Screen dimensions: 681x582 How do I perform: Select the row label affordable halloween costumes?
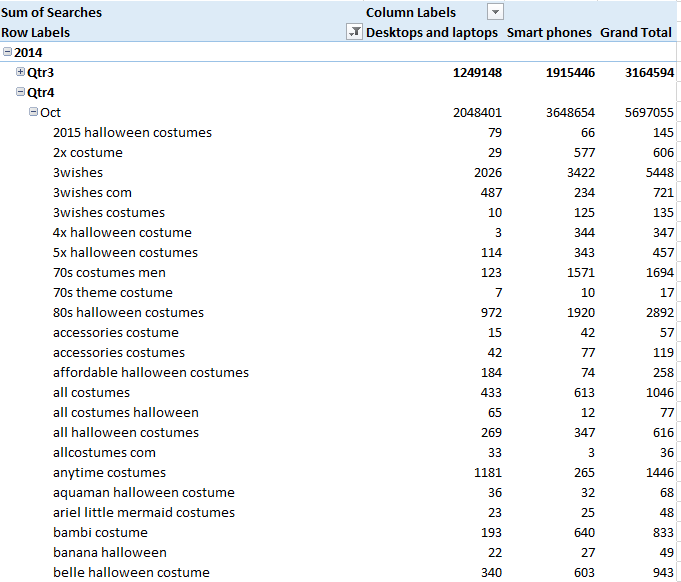click(x=151, y=372)
